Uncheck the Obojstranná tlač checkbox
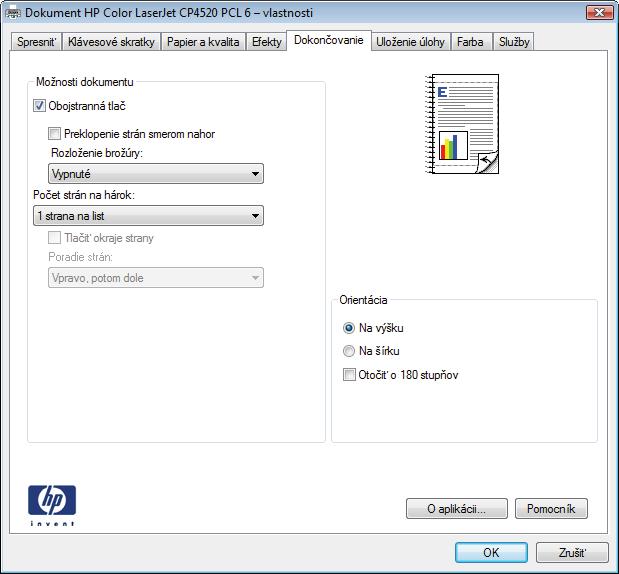 coord(39,106)
